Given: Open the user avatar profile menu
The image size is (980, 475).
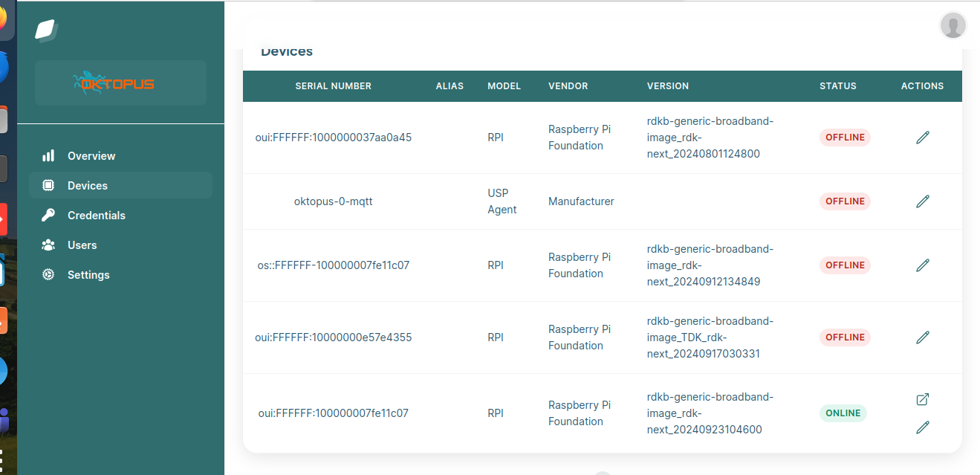Looking at the screenshot, I should (953, 25).
